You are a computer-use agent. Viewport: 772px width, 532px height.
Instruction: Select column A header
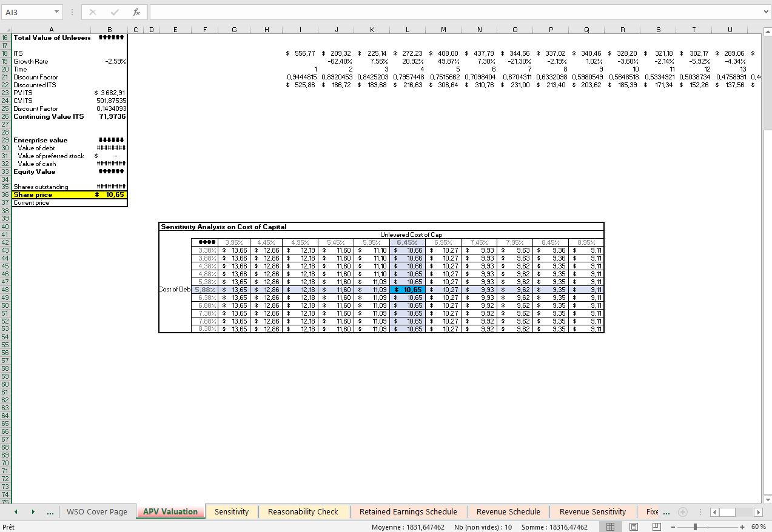[x=51, y=30]
